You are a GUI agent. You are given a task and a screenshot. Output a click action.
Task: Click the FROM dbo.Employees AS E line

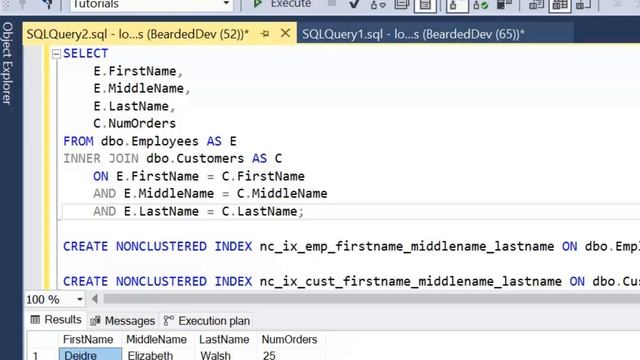pos(150,141)
